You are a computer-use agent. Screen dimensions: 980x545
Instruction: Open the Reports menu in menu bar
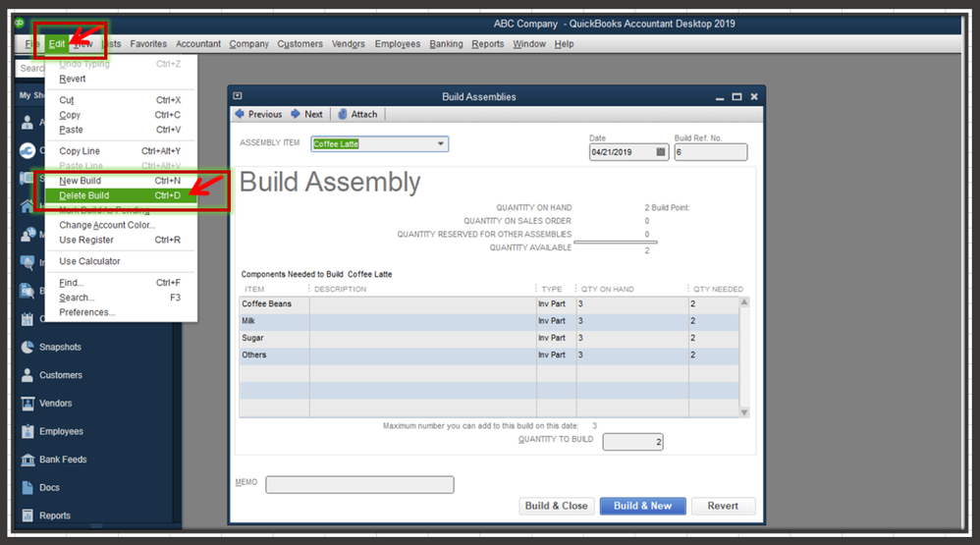click(487, 44)
